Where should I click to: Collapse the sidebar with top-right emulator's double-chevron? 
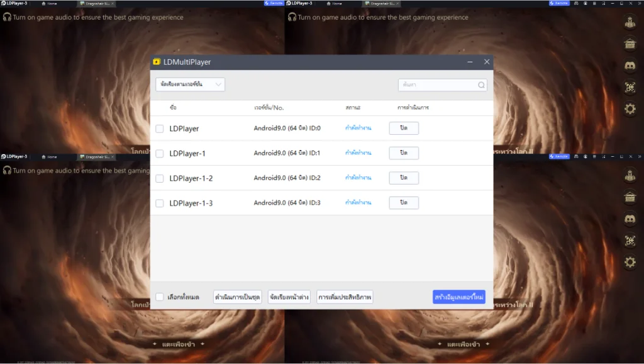(x=640, y=3)
